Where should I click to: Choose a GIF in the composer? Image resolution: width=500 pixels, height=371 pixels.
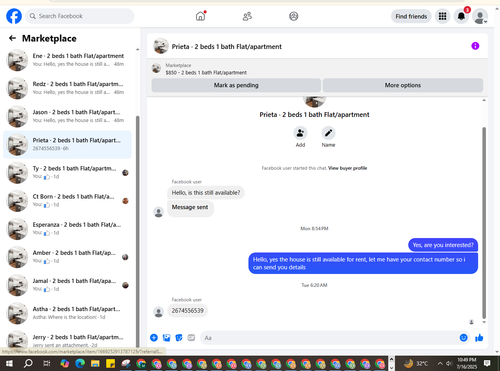pos(191,338)
